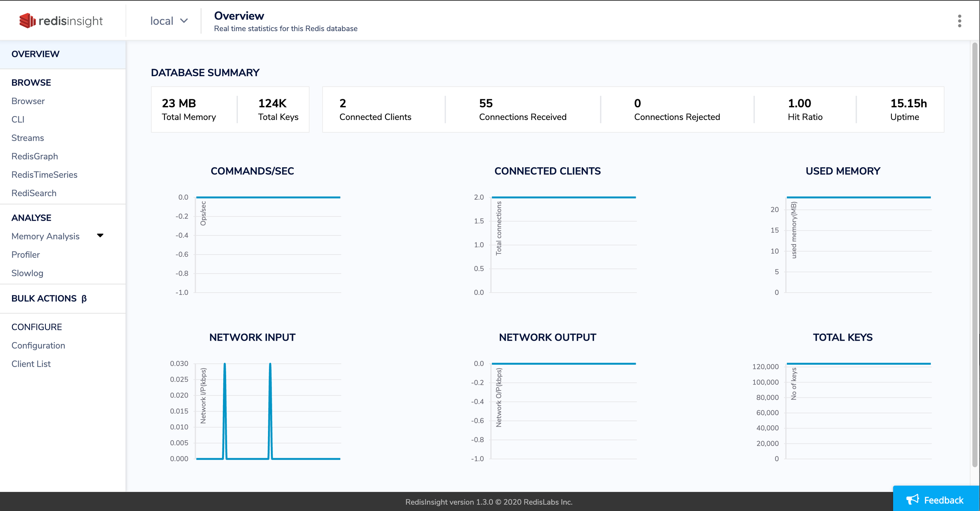The width and height of the screenshot is (980, 511).
Task: Open the Browser page
Action: (x=28, y=101)
